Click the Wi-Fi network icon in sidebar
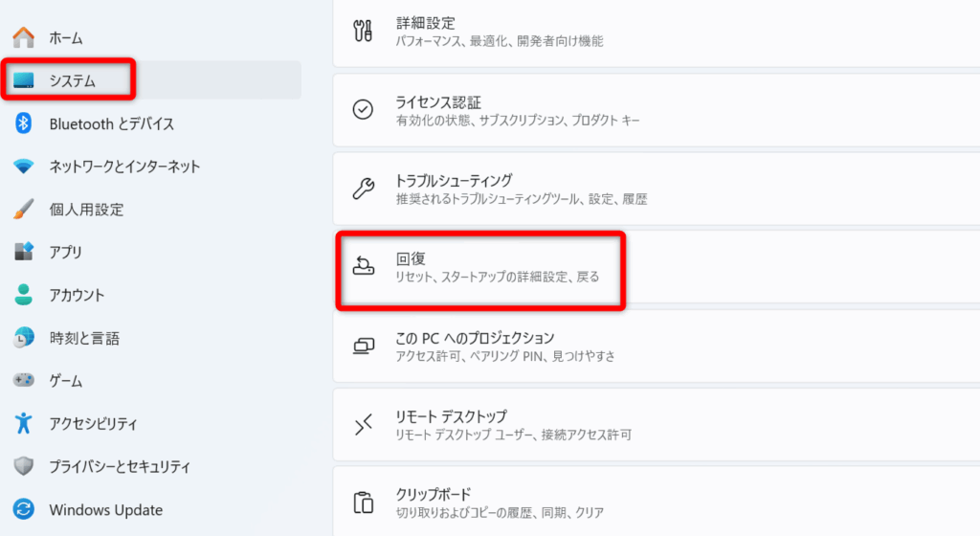This screenshot has width=980, height=536. click(24, 167)
